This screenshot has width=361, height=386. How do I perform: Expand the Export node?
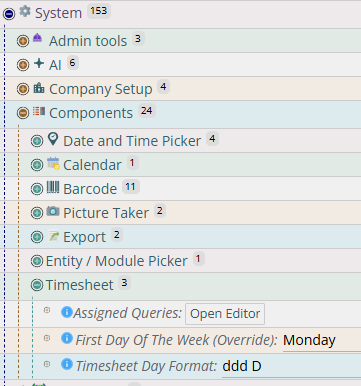coord(37,237)
